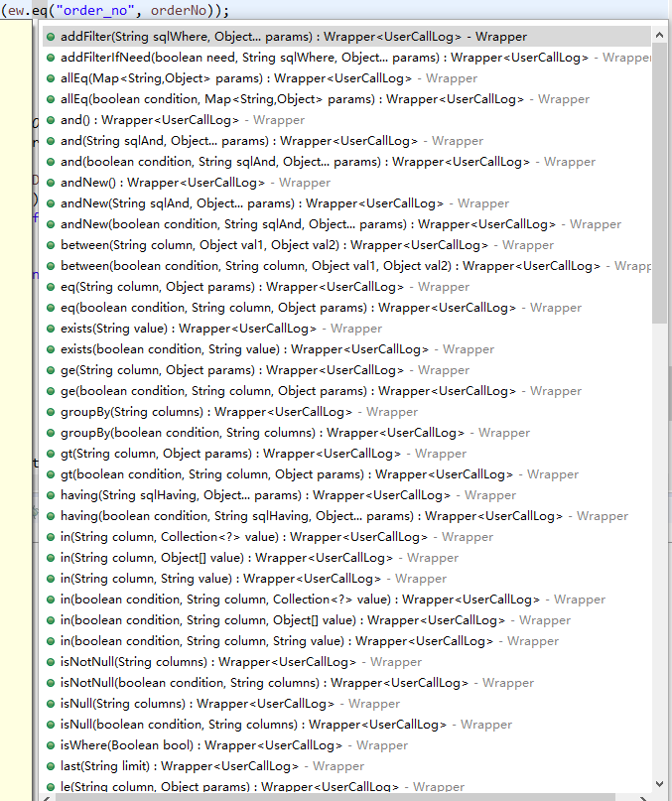
Task: Click the scrollbar up arrow of proposal list
Action: pyautogui.click(x=659, y=36)
